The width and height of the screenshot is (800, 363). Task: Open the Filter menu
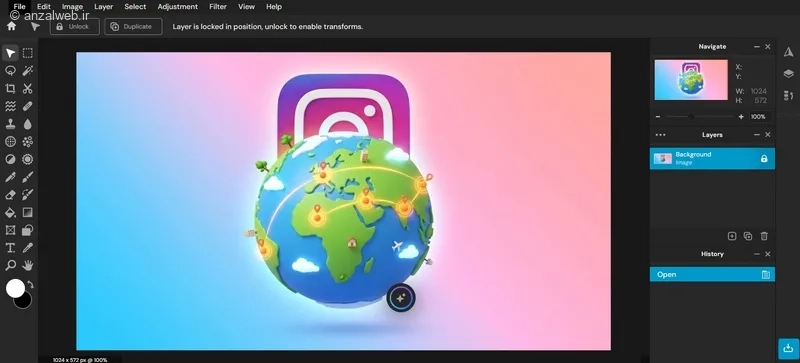pos(218,7)
